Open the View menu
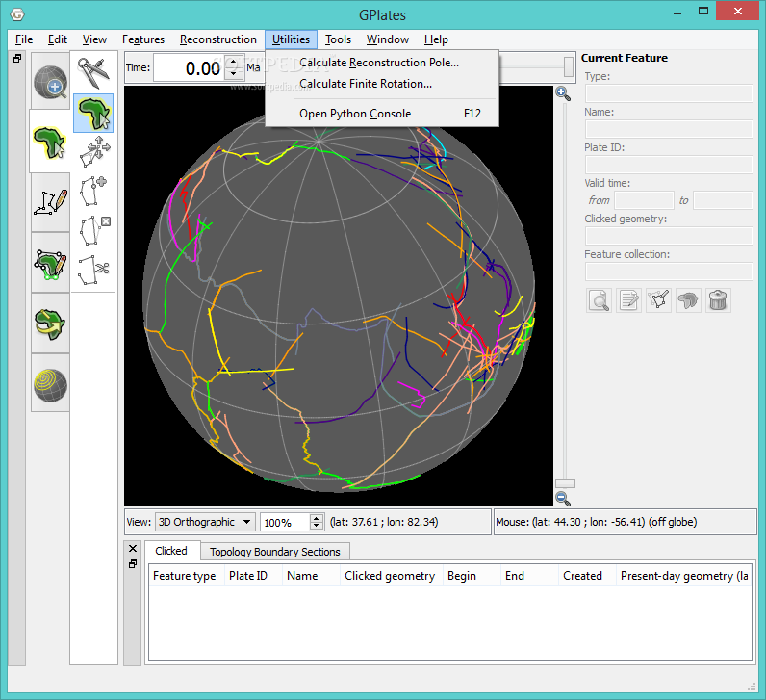766x700 pixels. [x=94, y=39]
